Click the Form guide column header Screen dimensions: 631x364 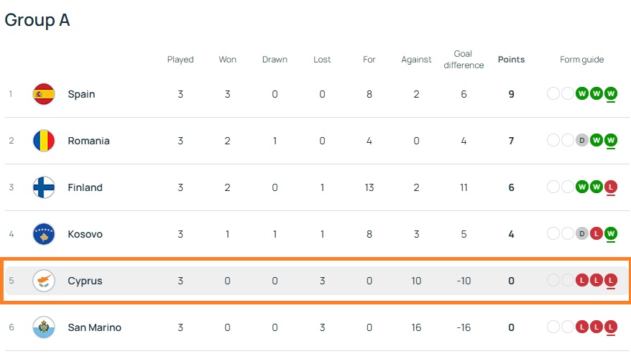582,60
